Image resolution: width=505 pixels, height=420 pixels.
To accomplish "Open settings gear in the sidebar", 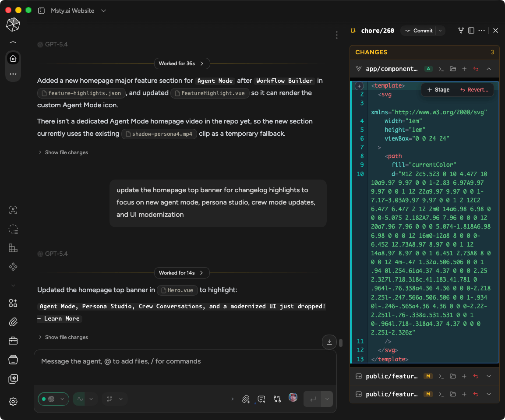I will point(13,402).
